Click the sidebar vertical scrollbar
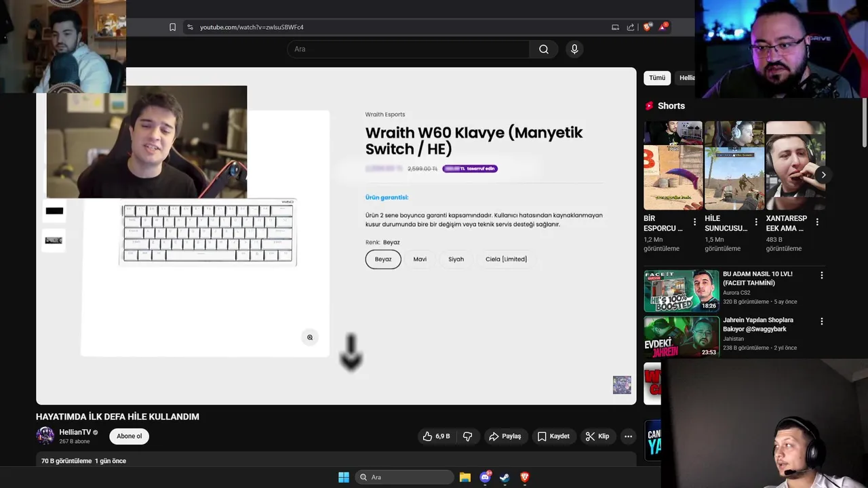This screenshot has height=488, width=868. tap(865, 122)
